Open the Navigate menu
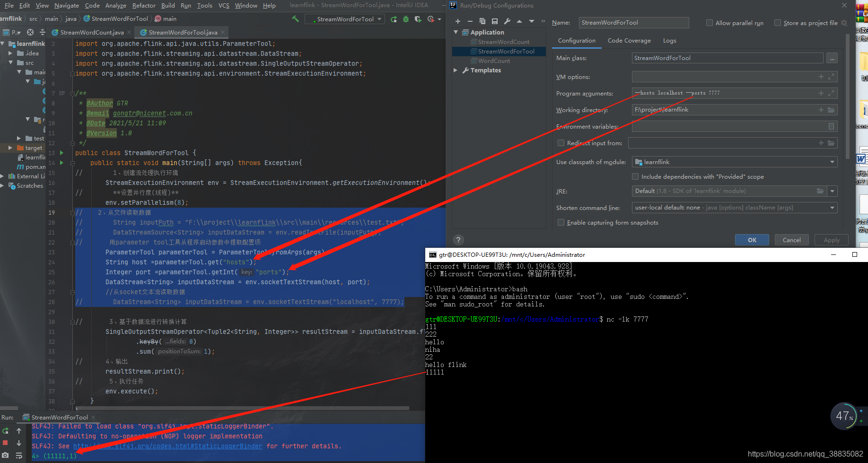 67,5
